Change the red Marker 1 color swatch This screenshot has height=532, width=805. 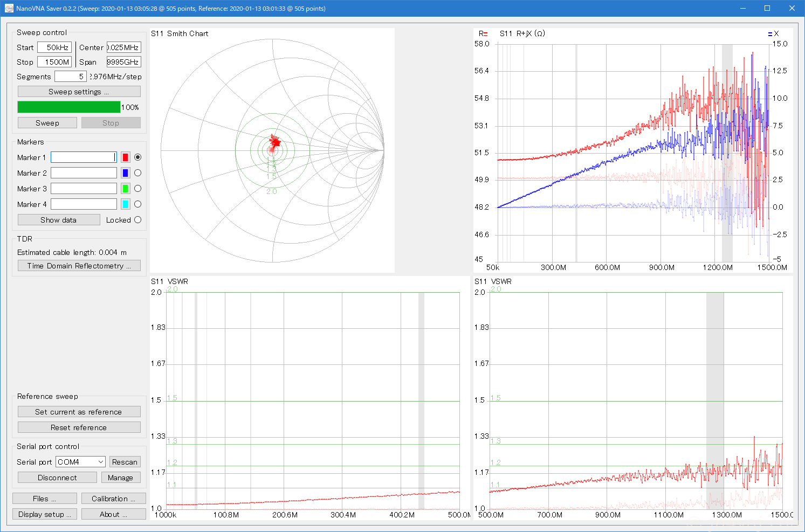[125, 157]
